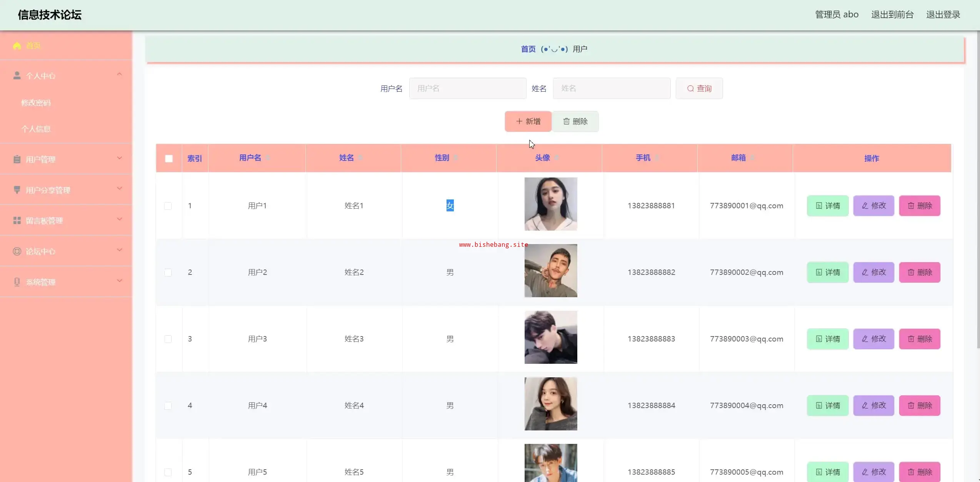Screen dimensions: 980x482
Task: Collapse the 个人中心 menu chevron
Action: (120, 74)
